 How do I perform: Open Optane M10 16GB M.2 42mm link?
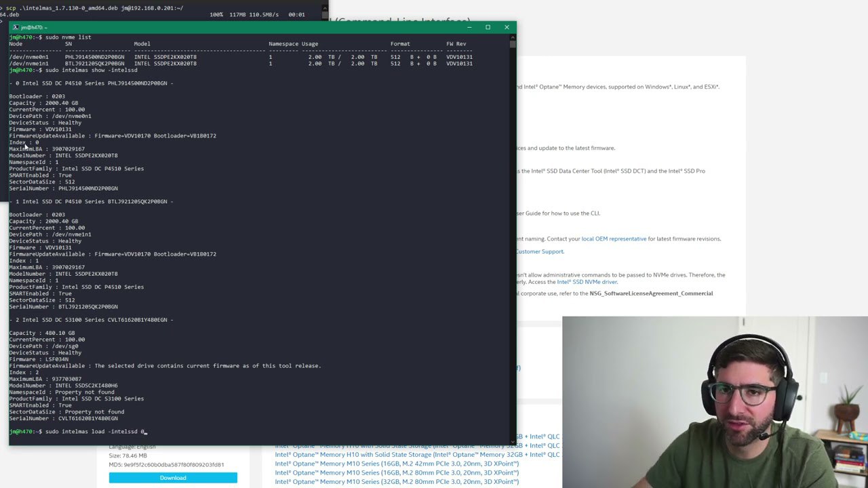point(397,464)
